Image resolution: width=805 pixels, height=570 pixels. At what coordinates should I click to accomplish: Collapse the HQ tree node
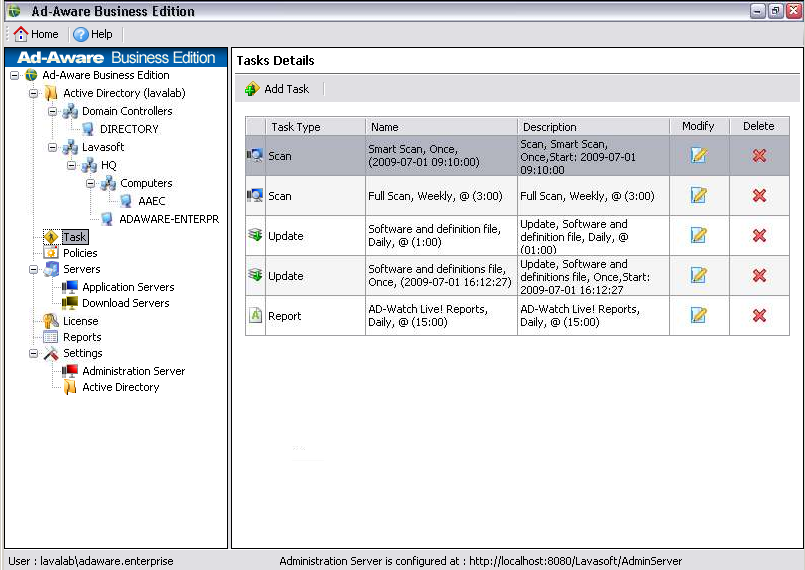[71, 165]
